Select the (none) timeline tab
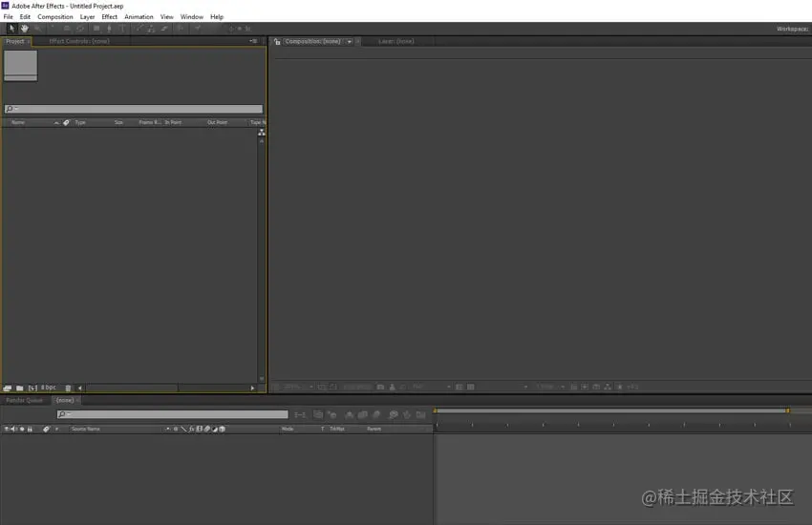This screenshot has height=525, width=812. point(65,400)
